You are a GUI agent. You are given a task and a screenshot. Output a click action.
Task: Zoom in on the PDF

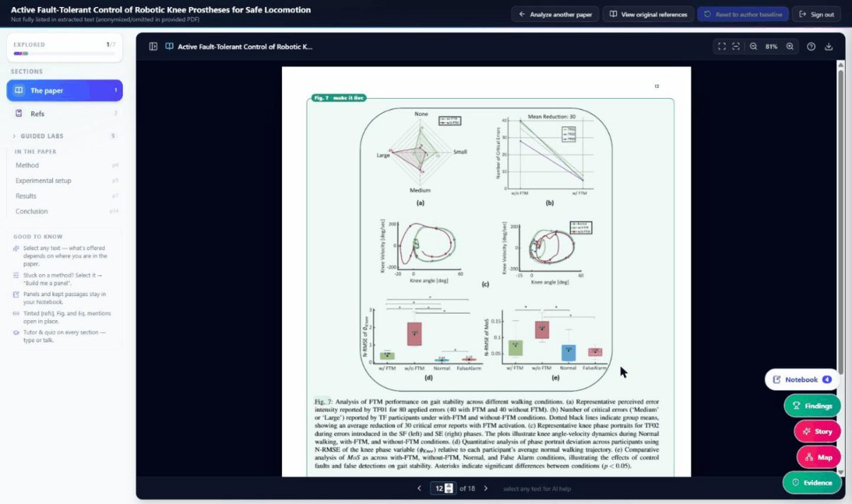click(790, 47)
